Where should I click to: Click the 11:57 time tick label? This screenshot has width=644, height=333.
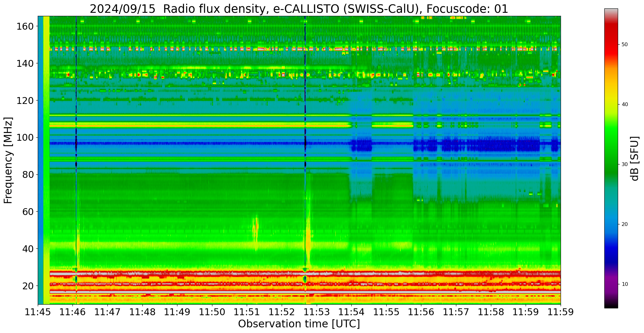tap(456, 312)
